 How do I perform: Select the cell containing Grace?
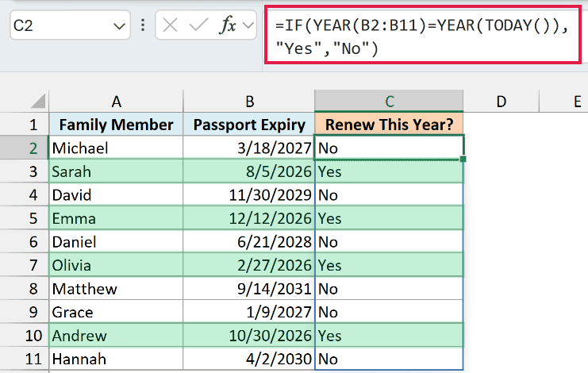(116, 312)
